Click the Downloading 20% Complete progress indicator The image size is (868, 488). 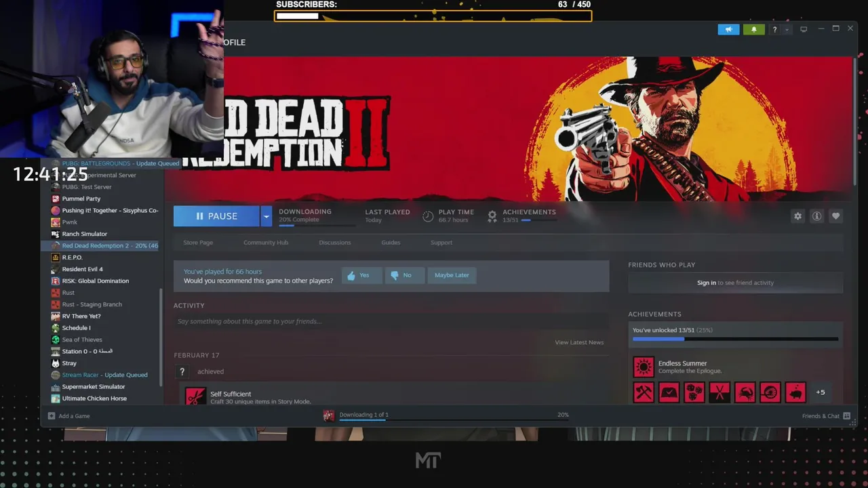click(317, 216)
